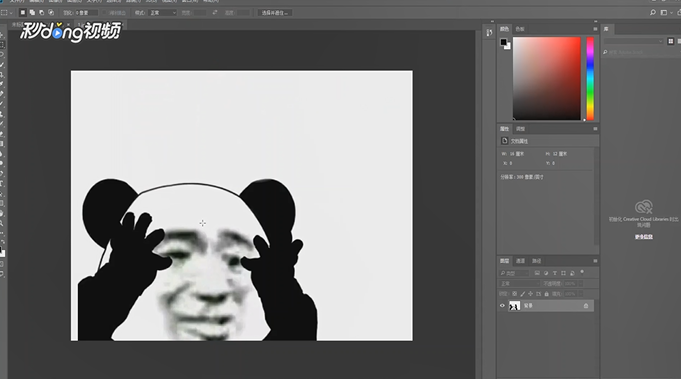681x379 pixels.
Task: Hide the Background layer eye icon
Action: (x=502, y=306)
